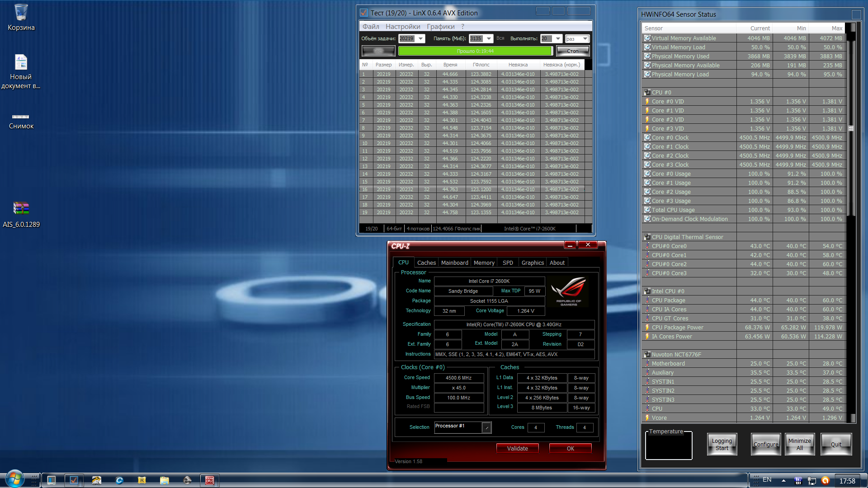Viewport: 868px width, 488px height.
Task: Select the Новый документ text file icon
Action: (21, 62)
